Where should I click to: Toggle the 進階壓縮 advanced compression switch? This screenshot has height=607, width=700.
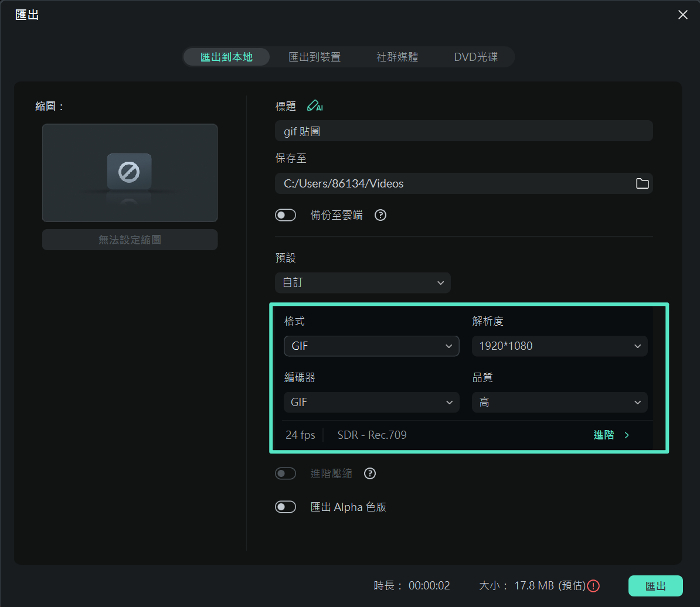(286, 473)
